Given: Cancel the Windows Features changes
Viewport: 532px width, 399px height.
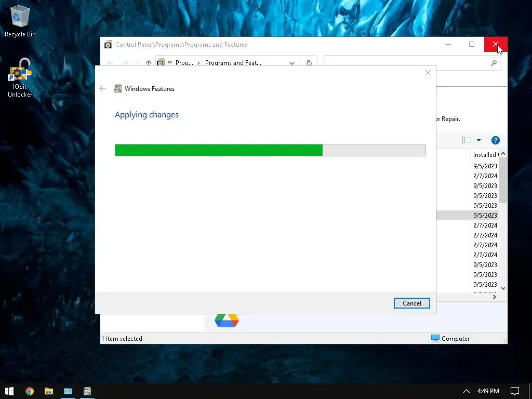Looking at the screenshot, I should [411, 303].
